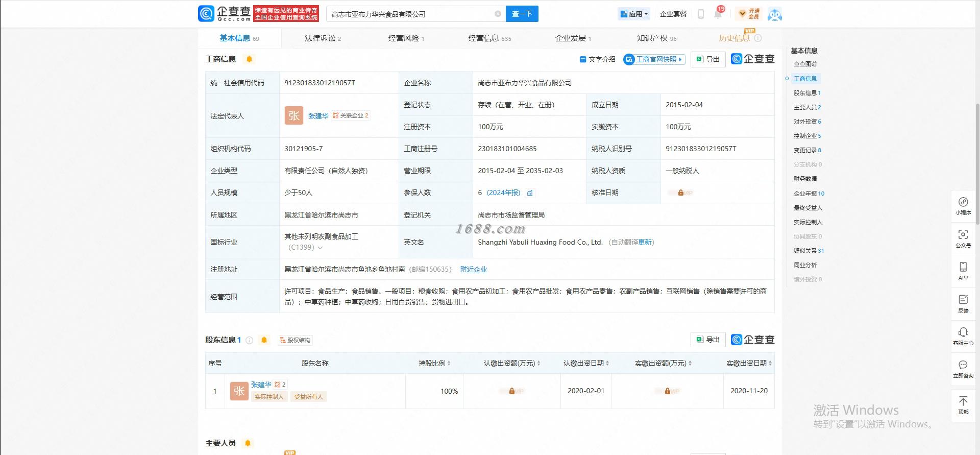Open 企业套餐 link in header
The image size is (980, 455).
coord(673,14)
